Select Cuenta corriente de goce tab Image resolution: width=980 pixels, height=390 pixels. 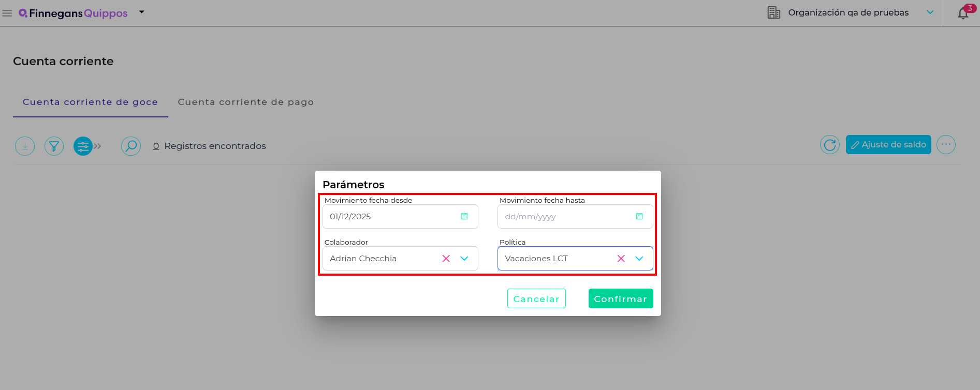pos(90,102)
